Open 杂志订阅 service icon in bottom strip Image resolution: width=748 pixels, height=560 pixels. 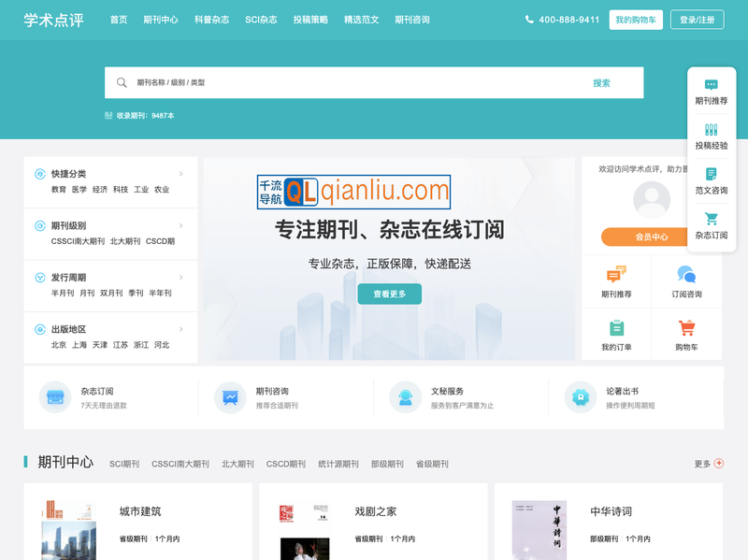[x=55, y=396]
